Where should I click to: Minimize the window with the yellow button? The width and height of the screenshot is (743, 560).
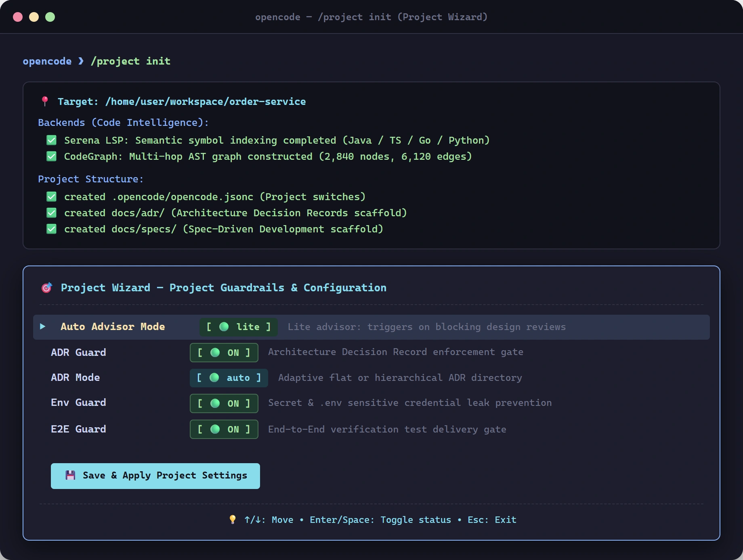[x=34, y=17]
